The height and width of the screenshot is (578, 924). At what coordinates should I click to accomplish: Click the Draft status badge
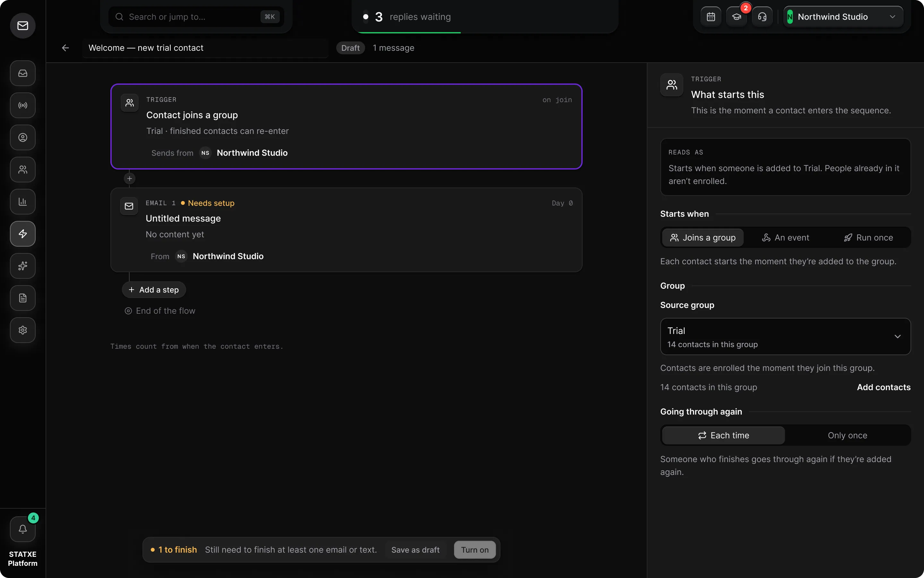click(x=350, y=48)
